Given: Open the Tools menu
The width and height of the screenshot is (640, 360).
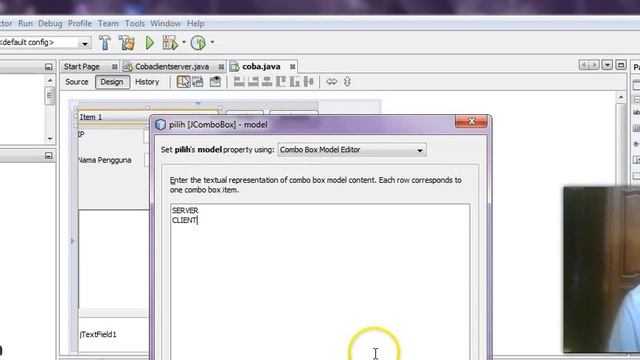Looking at the screenshot, I should click(135, 23).
